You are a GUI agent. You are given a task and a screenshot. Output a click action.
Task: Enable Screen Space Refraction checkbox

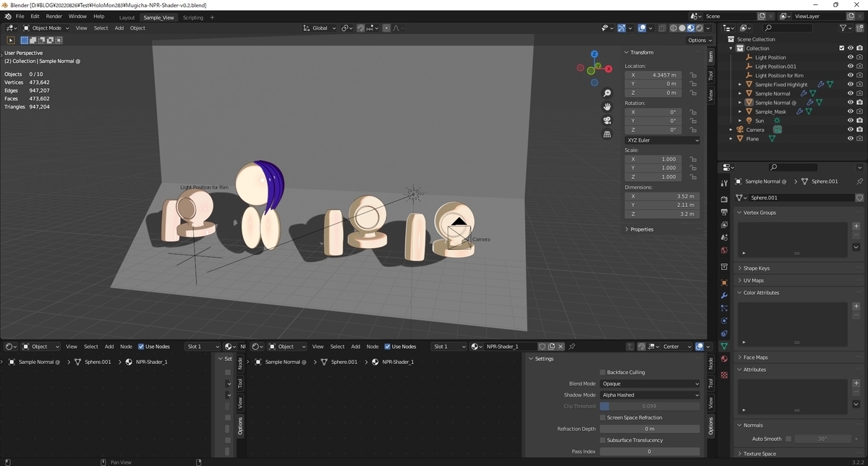click(x=603, y=418)
